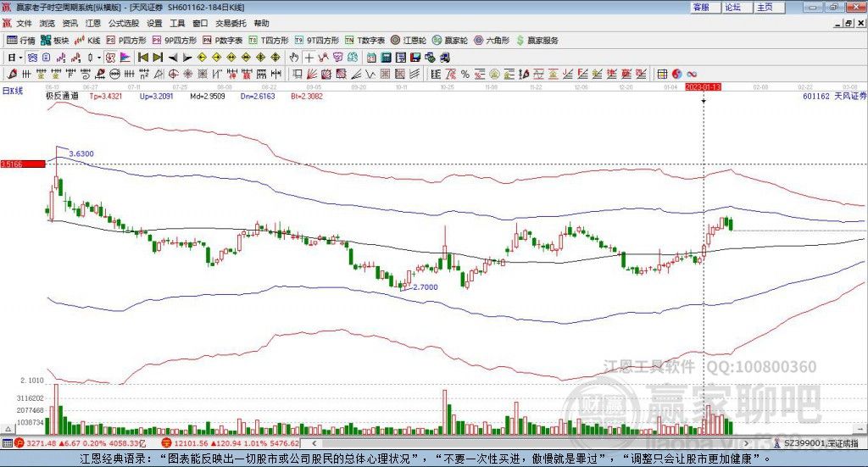
Task: Click the 主页 homepage button
Action: point(765,7)
